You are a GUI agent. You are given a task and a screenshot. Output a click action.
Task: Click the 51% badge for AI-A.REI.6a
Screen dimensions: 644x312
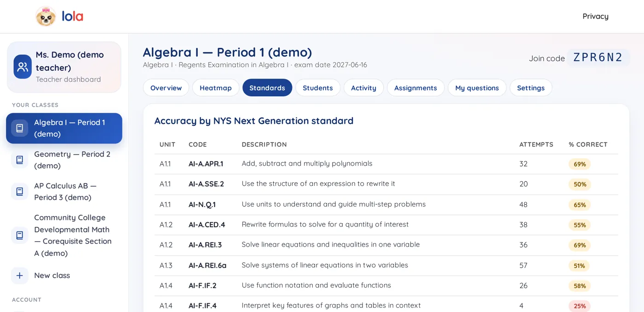pos(579,266)
